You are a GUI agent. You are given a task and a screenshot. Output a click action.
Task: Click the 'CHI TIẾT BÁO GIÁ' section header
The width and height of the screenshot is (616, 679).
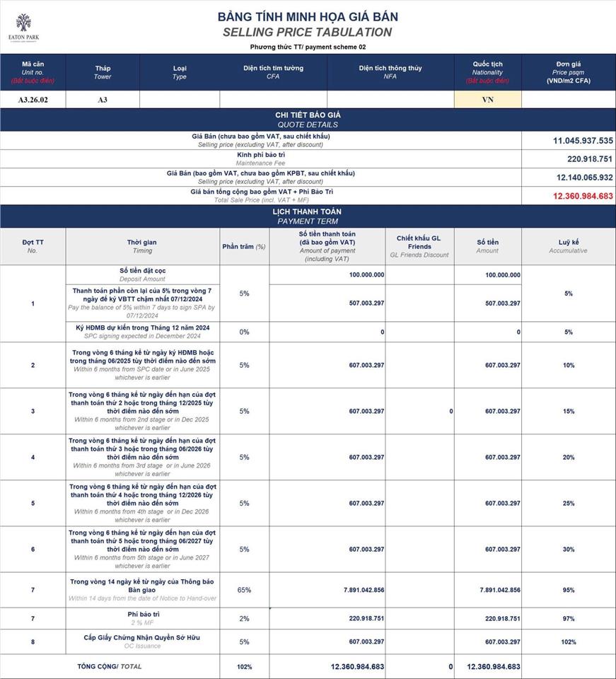tap(308, 120)
